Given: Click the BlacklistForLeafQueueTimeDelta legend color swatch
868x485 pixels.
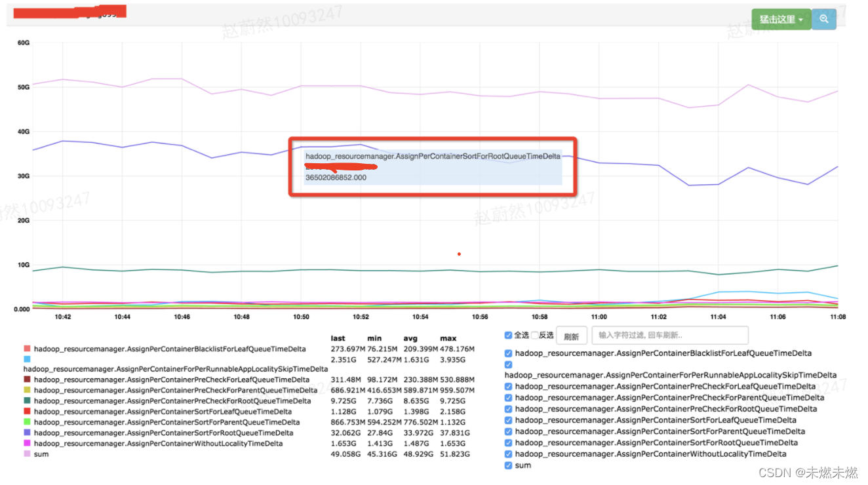Looking at the screenshot, I should point(27,349).
